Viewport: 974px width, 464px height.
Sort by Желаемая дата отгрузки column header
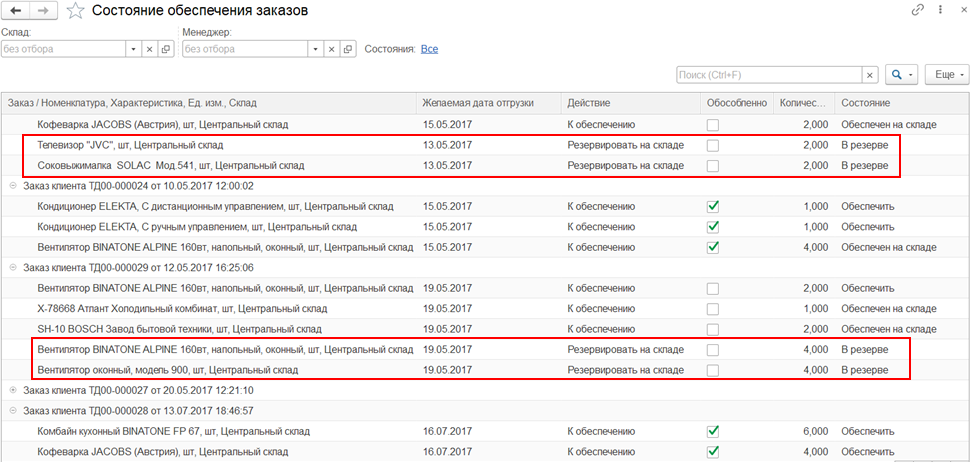(478, 103)
